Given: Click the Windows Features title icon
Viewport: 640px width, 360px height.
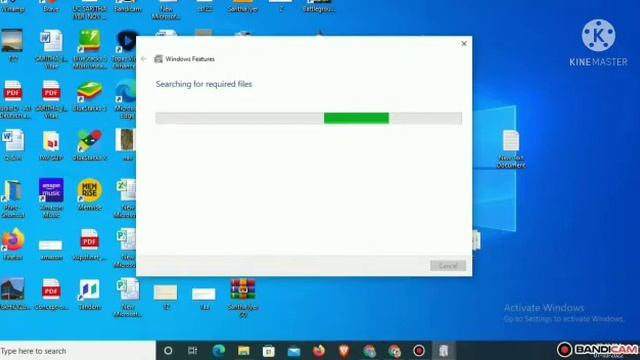Looking at the screenshot, I should coord(158,59).
